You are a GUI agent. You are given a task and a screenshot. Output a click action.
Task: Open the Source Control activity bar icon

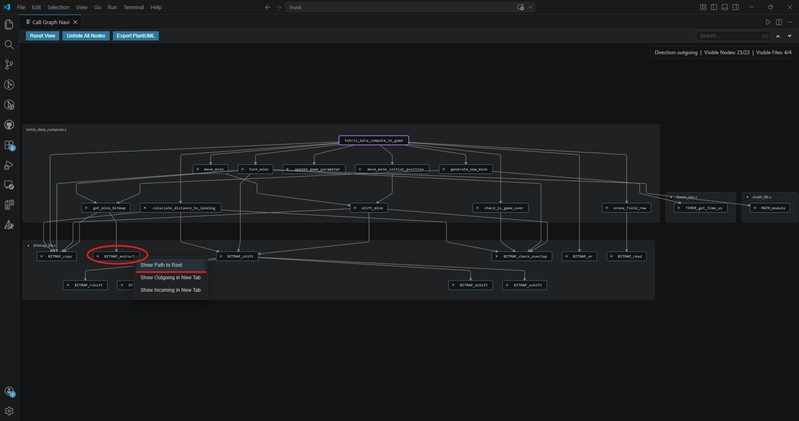coord(9,65)
